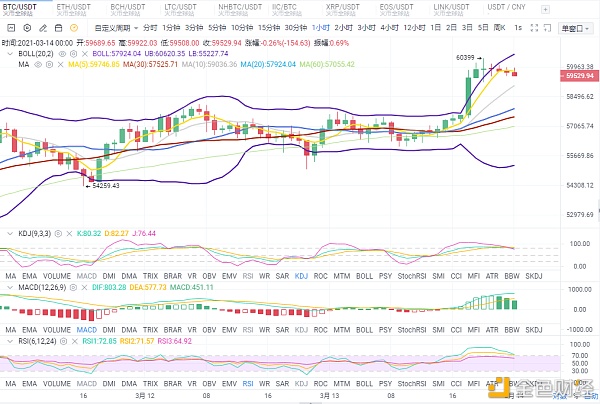This screenshot has height=404, width=600.
Task: Open the 自定义周期 custom period dropdown
Action: [x=116, y=28]
